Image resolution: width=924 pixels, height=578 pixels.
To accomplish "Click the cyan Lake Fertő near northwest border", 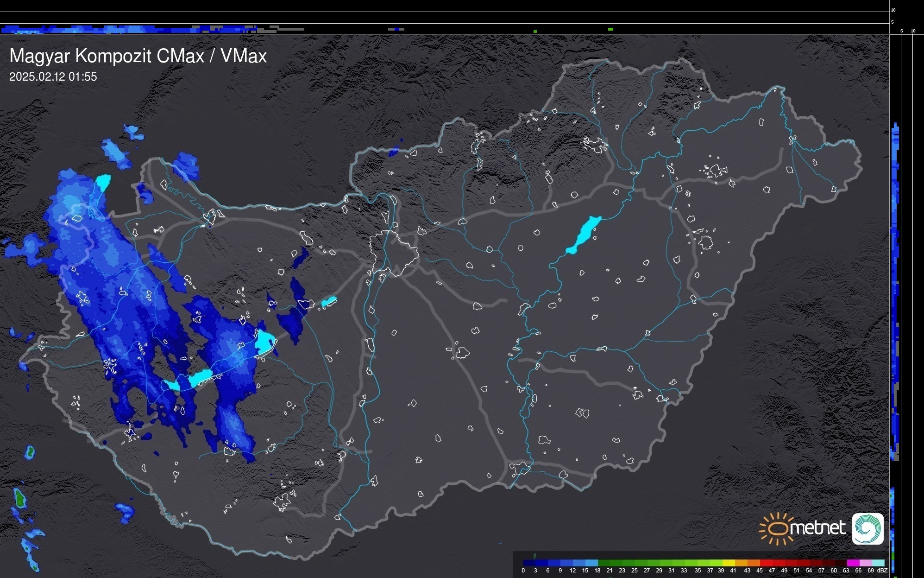I will (x=103, y=182).
